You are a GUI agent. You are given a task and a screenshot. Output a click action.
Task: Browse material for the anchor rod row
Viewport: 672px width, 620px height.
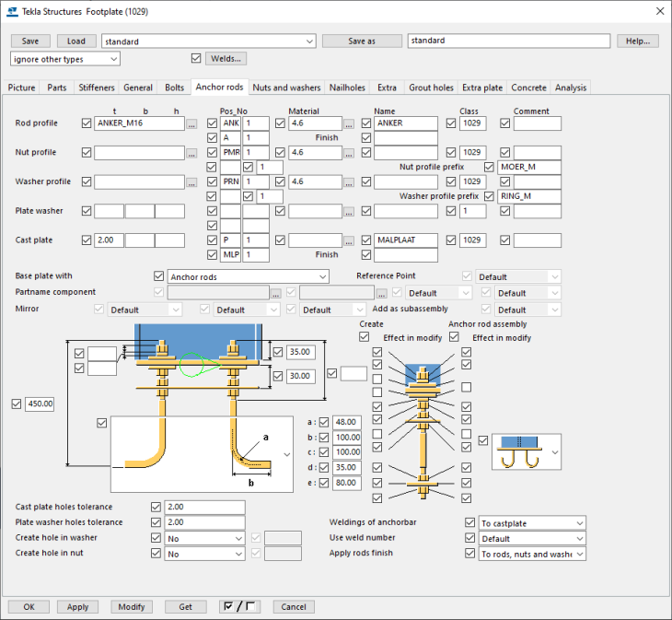pyautogui.click(x=349, y=123)
